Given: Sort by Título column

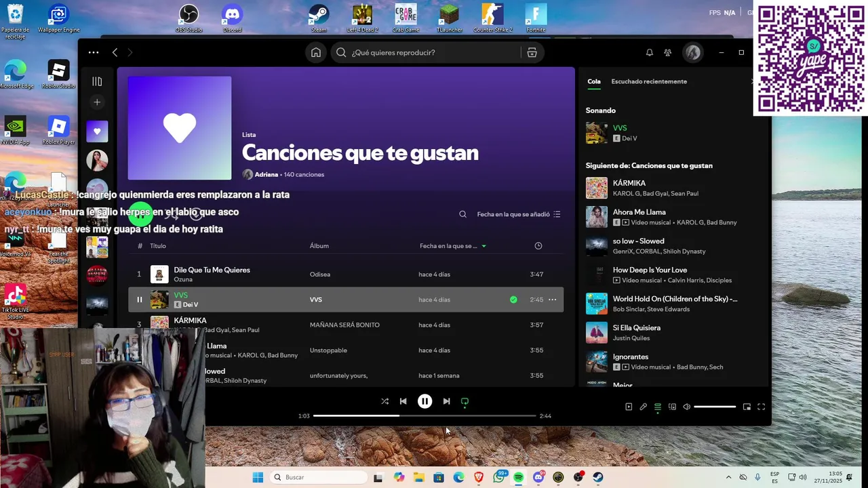Looking at the screenshot, I should [x=158, y=246].
